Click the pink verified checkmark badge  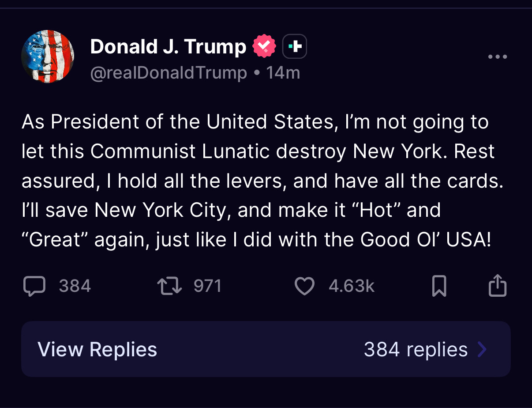(264, 47)
